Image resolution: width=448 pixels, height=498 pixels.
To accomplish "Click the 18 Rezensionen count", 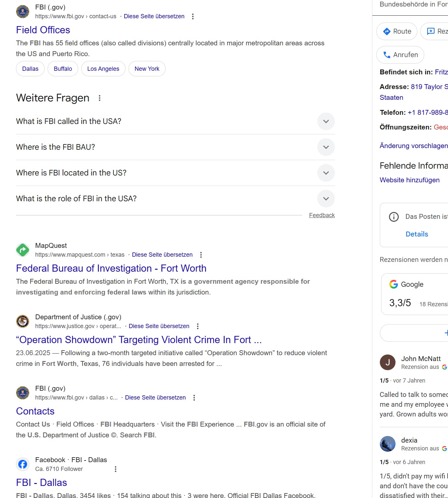I will [434, 304].
